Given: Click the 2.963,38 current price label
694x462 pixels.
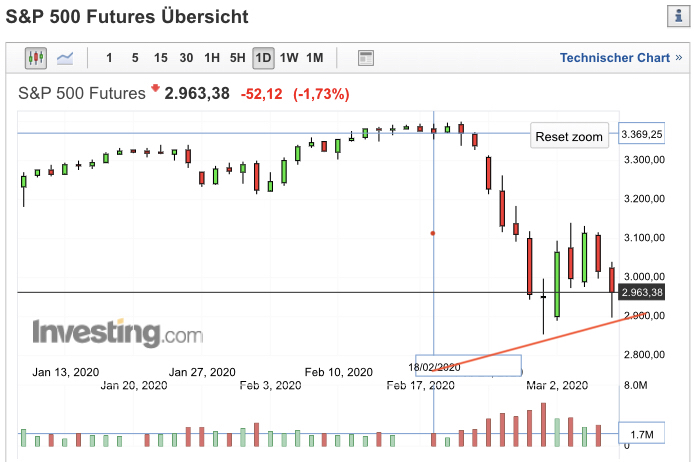Looking at the screenshot, I should click(641, 293).
